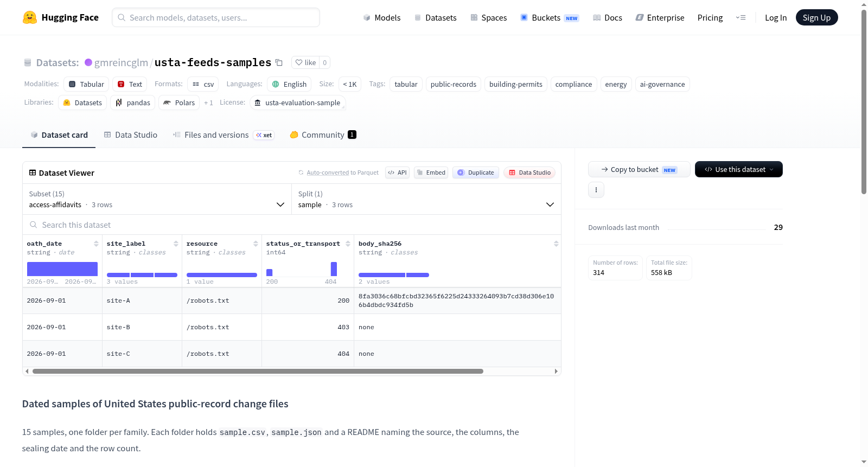Focus the Search this dataset field
The image size is (868, 467).
click(x=292, y=225)
